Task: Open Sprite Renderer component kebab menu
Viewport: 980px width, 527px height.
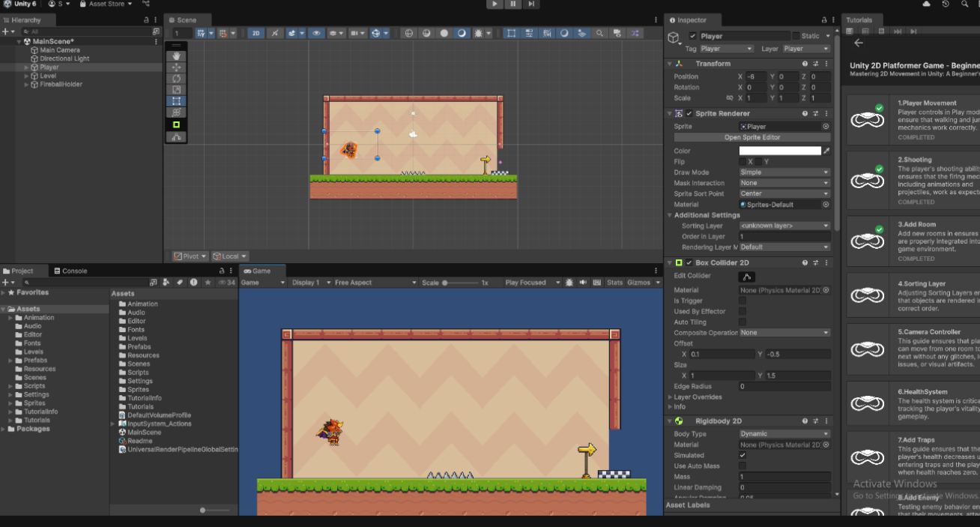Action: tap(827, 113)
